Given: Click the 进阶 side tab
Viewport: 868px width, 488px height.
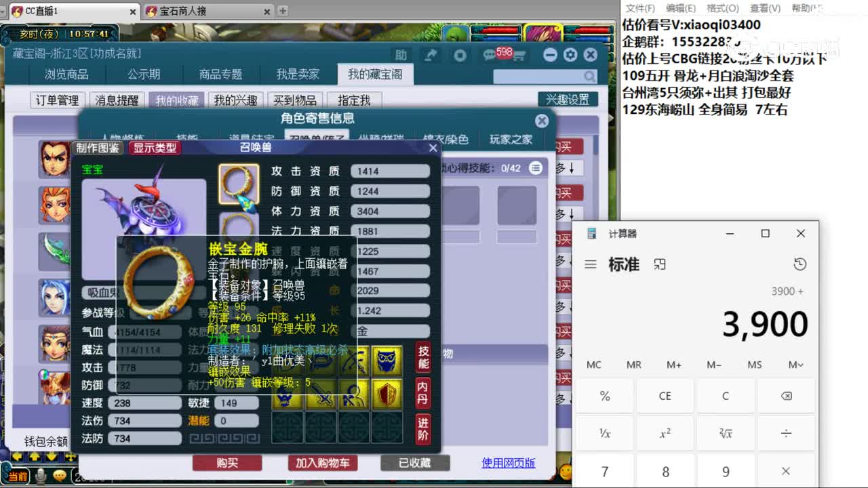Looking at the screenshot, I should (423, 428).
